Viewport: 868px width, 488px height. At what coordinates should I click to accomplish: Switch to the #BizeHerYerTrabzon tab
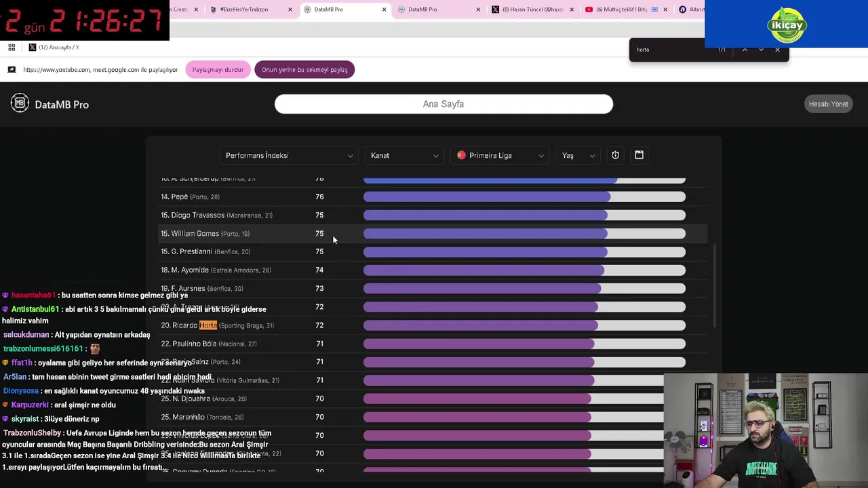coord(244,9)
